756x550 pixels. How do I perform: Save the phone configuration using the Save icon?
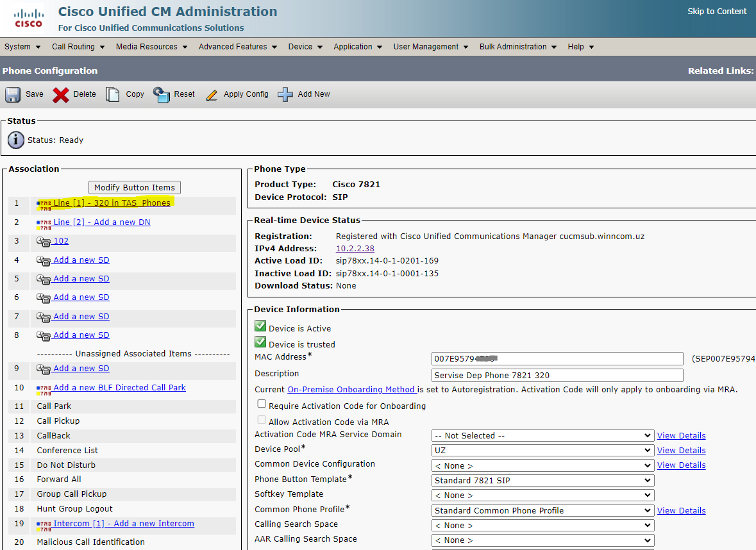coord(13,94)
